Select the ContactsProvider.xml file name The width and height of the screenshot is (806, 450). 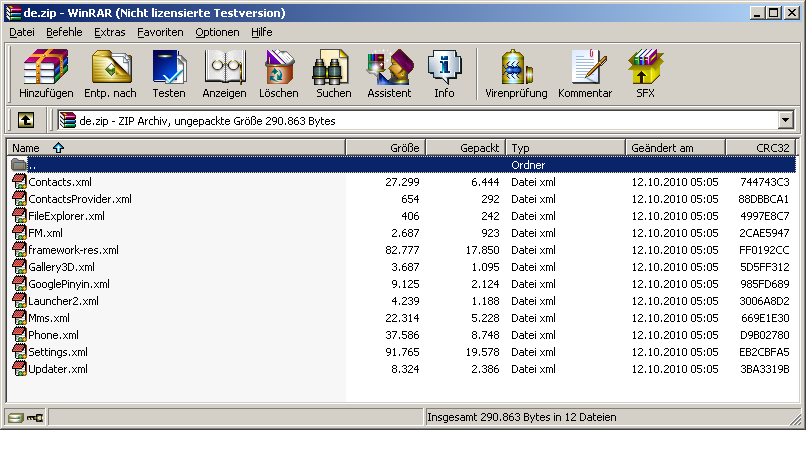80,199
